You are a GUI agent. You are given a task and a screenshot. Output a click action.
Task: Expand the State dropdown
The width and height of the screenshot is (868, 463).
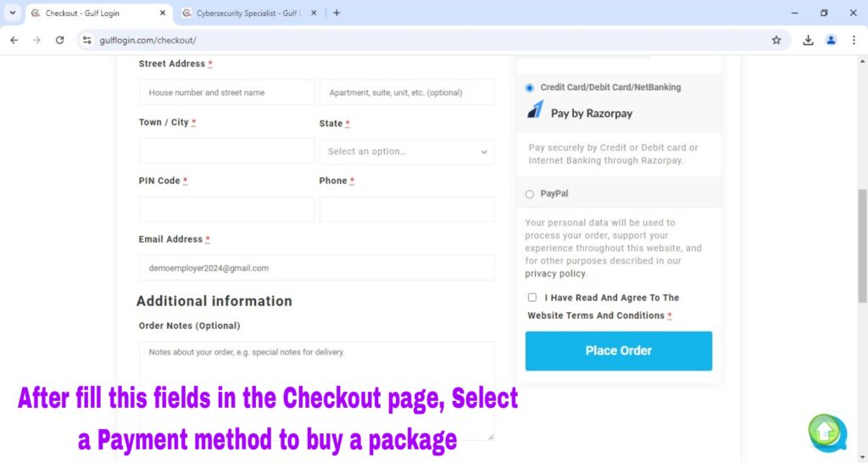pyautogui.click(x=407, y=152)
